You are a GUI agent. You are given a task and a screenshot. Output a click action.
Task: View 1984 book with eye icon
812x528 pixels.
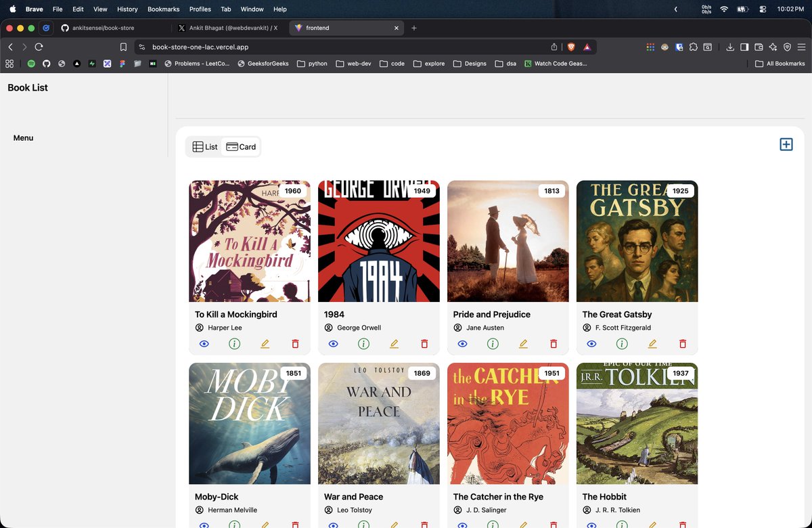[x=333, y=344]
